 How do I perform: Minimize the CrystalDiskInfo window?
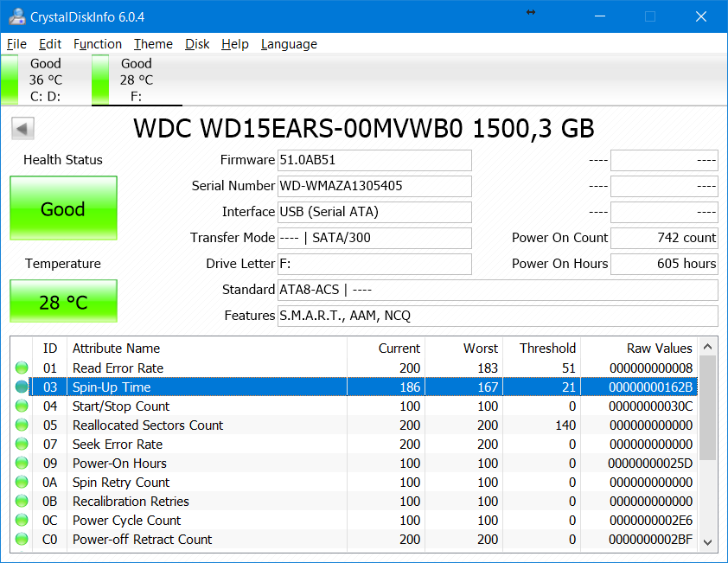(600, 16)
